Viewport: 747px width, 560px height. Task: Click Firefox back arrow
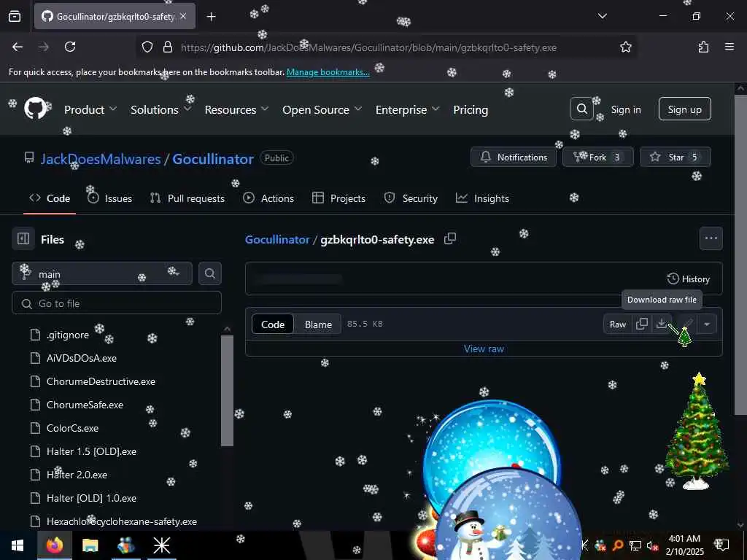[18, 47]
